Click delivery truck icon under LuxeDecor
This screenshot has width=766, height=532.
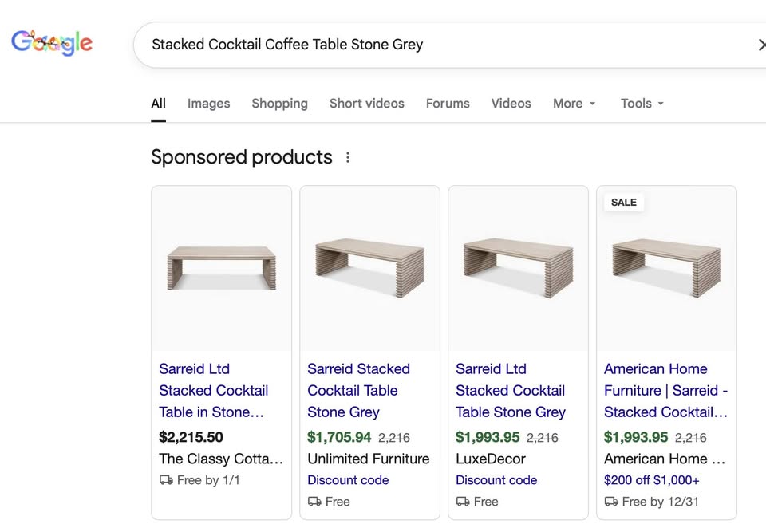pos(463,502)
